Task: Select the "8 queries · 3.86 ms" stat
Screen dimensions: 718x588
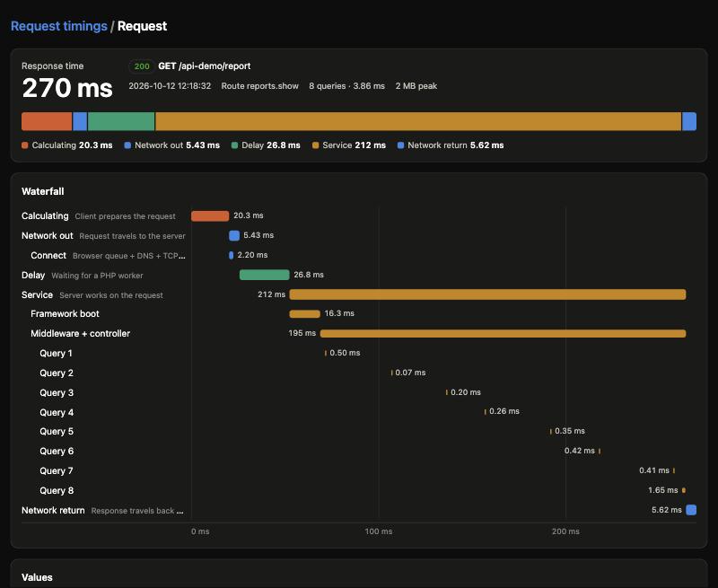Action: pyautogui.click(x=346, y=86)
